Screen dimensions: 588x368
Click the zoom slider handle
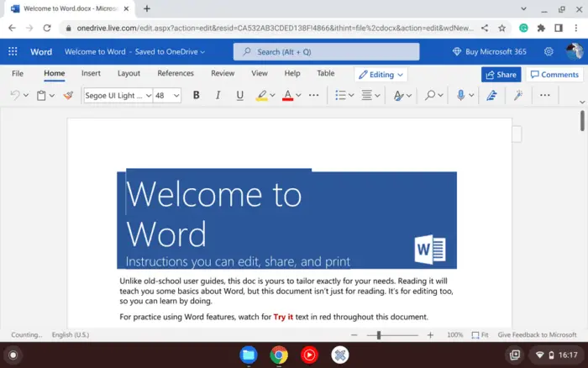379,335
